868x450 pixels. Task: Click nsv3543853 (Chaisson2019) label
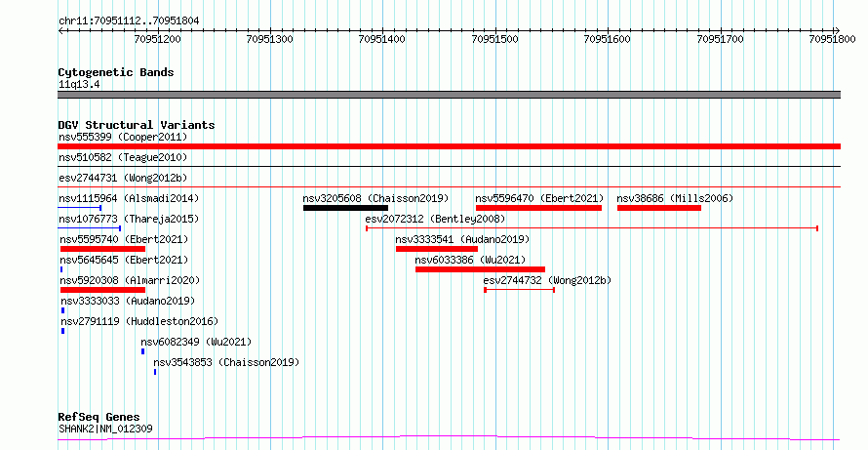[226, 362]
